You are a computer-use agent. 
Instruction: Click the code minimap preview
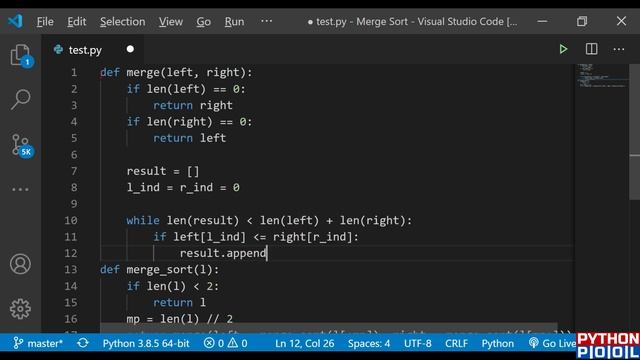pyautogui.click(x=602, y=76)
